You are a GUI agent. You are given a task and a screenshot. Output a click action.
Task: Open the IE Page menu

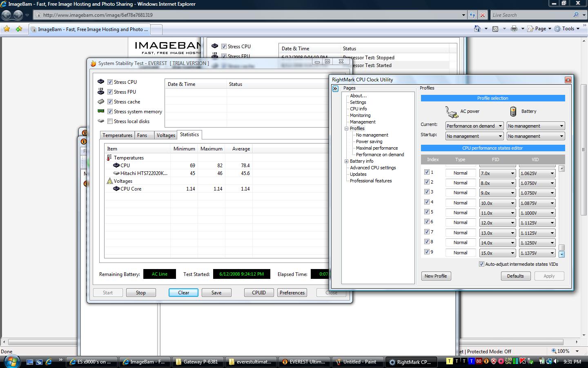539,29
